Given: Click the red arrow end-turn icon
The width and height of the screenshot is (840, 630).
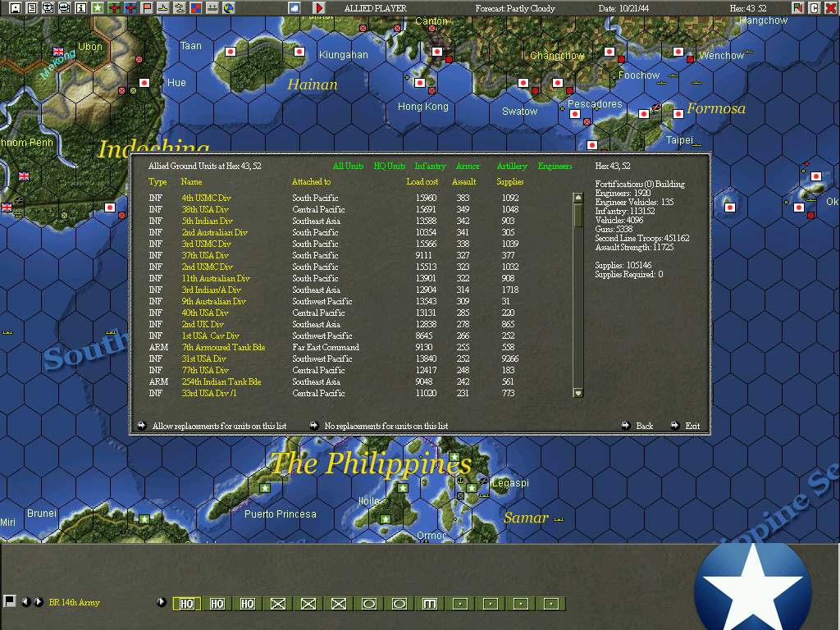Looking at the screenshot, I should [319, 7].
